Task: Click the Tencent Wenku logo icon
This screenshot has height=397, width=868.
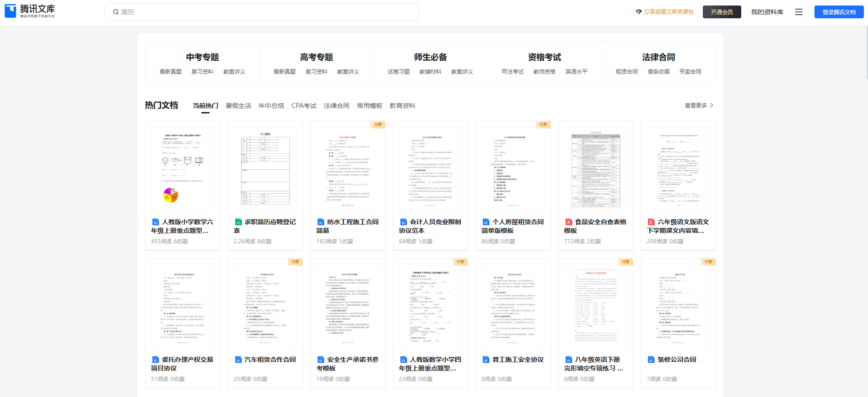Action: (x=10, y=11)
